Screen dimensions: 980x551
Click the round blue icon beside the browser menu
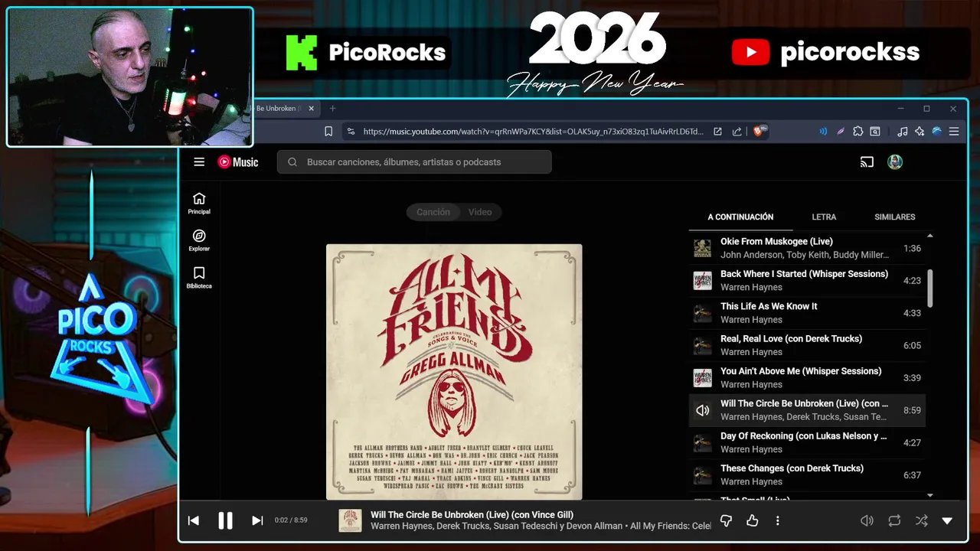pos(936,132)
